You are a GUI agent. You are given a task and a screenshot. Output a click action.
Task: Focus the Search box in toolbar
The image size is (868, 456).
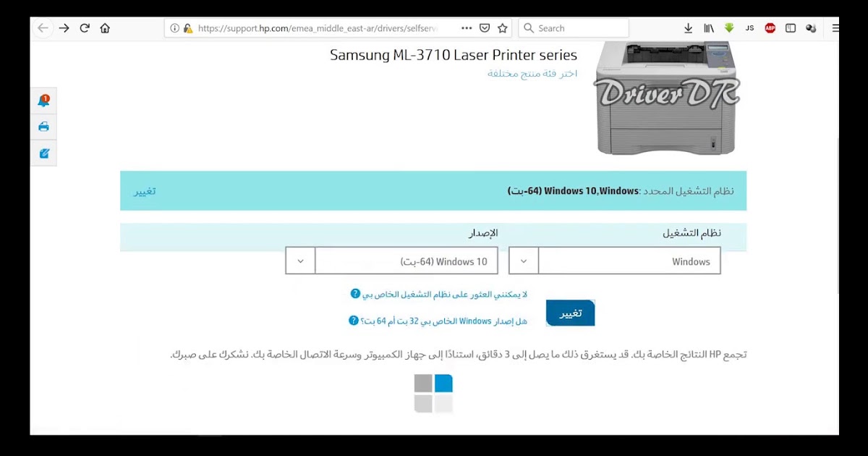click(x=574, y=28)
